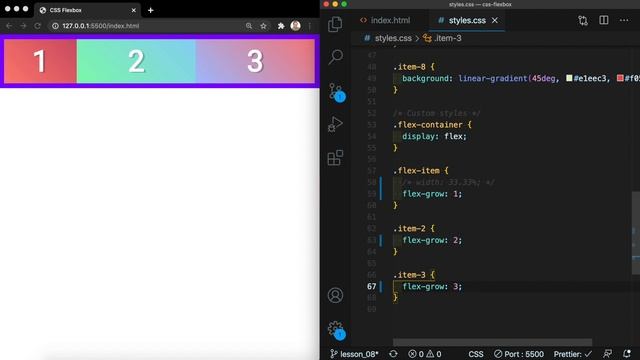640x360 pixels.
Task: Click the browser address bar URL
Action: (x=101, y=26)
